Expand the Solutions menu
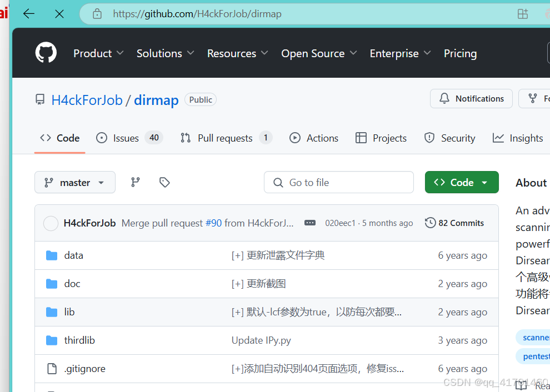Viewport: 550px width, 392px height. (x=165, y=53)
